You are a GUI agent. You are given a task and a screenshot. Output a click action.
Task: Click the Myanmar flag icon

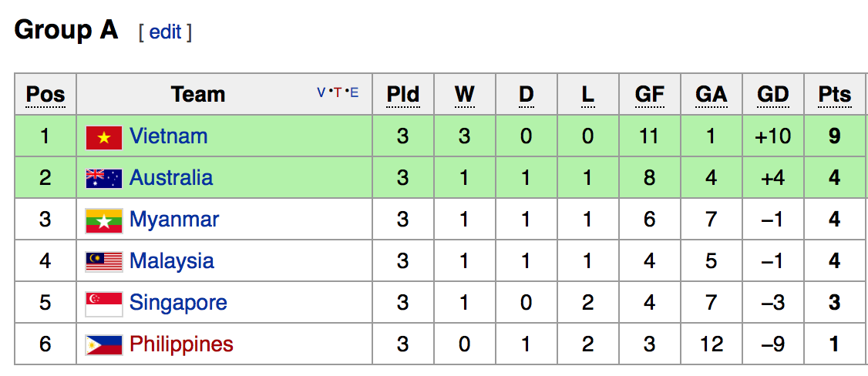click(104, 220)
